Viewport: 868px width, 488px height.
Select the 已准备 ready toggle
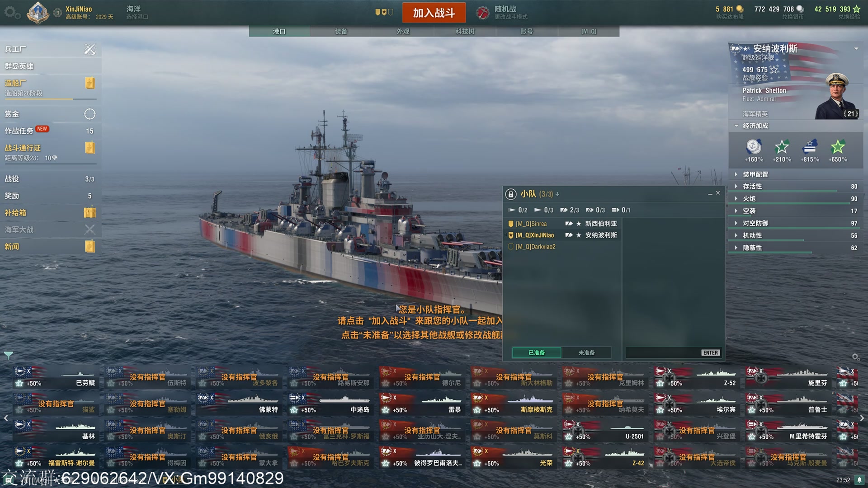point(537,352)
